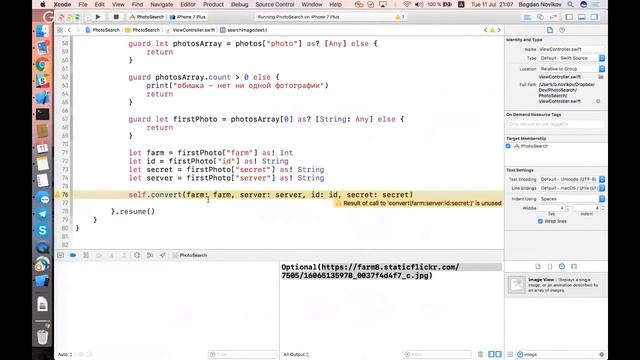Clear console with trash icon
This screenshot has height=360, width=640.
[480, 354]
